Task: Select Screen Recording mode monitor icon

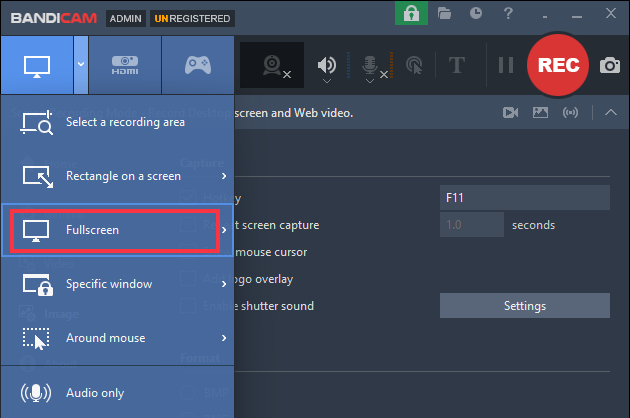Action: (37, 65)
